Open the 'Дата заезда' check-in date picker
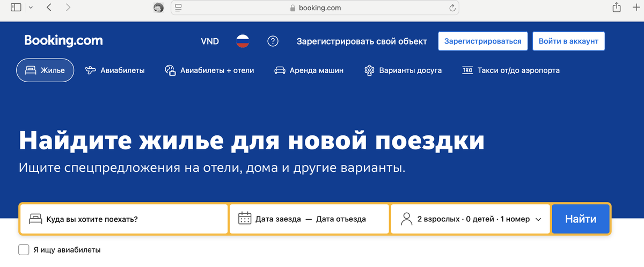Viewport: 644px width, 267px height. click(278, 219)
